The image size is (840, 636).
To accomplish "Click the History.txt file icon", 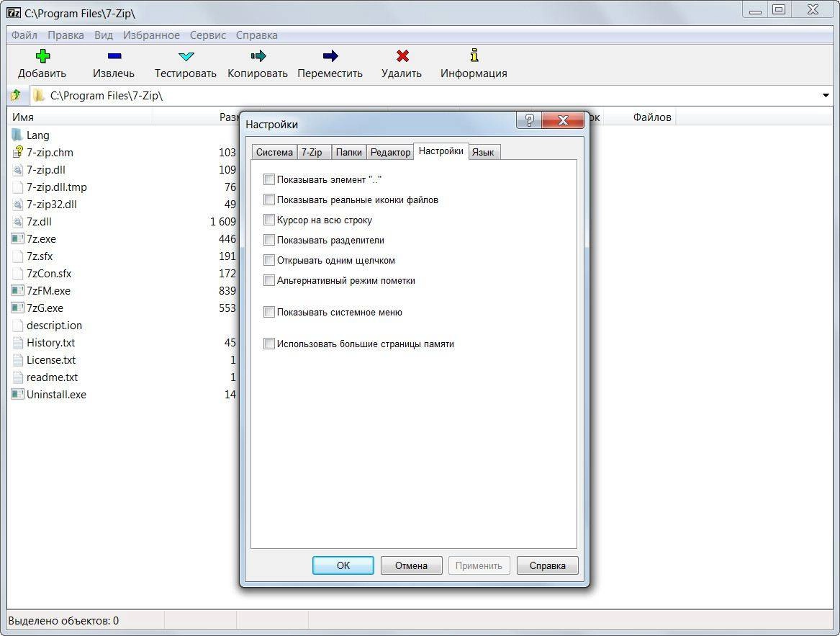I will (17, 343).
